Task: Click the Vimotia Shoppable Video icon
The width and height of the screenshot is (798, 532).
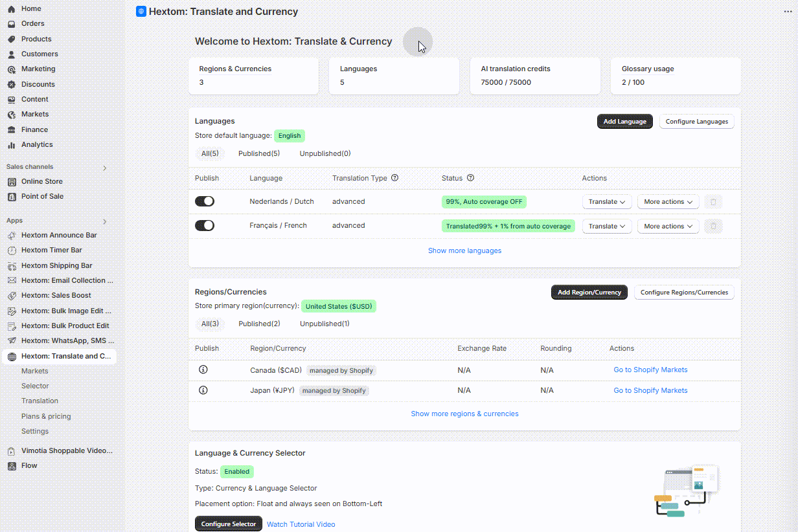Action: pyautogui.click(x=11, y=450)
